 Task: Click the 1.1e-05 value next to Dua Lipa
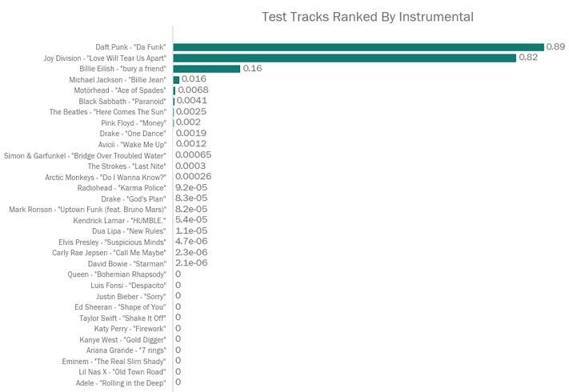[191, 230]
